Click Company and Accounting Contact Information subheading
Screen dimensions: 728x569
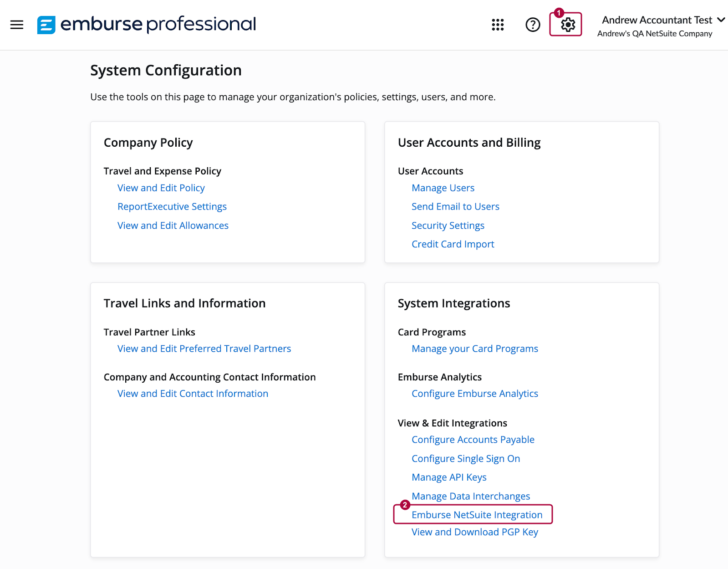(209, 377)
